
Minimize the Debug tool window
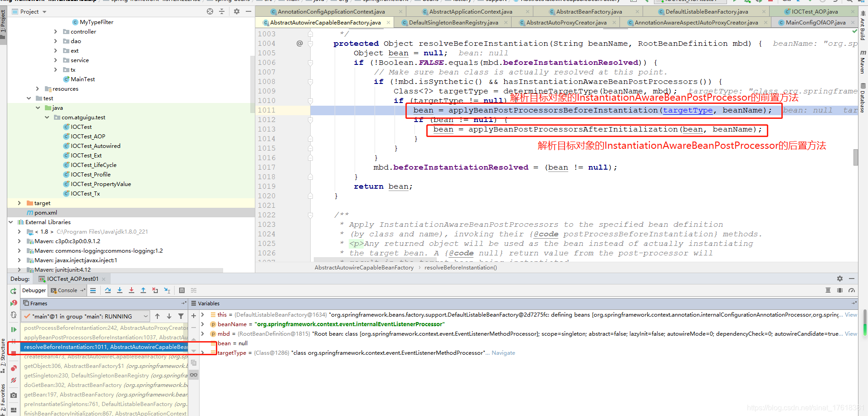(x=852, y=279)
